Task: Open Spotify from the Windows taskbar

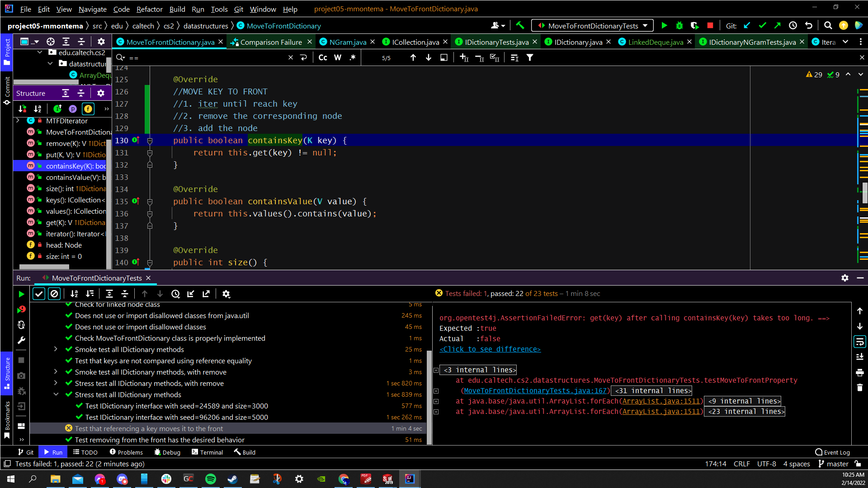Action: click(210, 479)
